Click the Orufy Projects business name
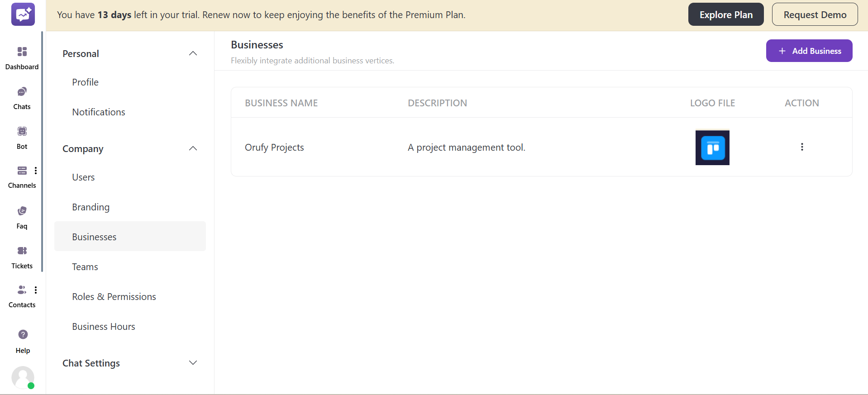The image size is (868, 395). pos(274,148)
